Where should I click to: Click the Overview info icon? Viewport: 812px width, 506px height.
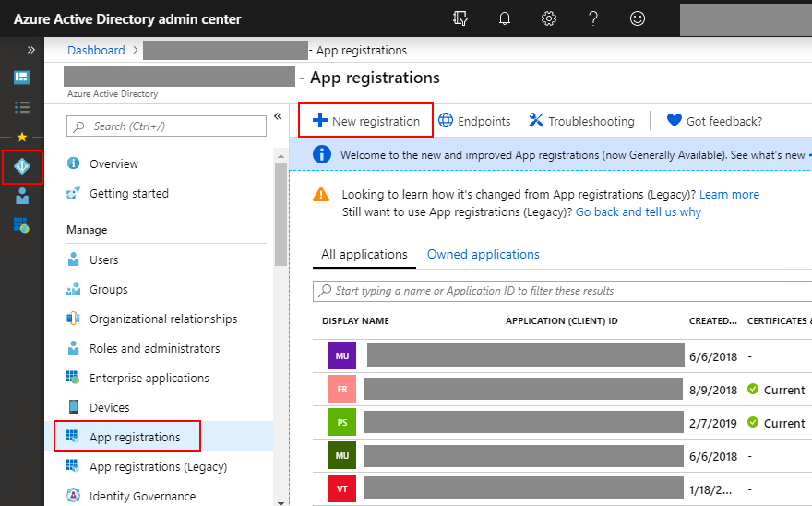pos(74,163)
